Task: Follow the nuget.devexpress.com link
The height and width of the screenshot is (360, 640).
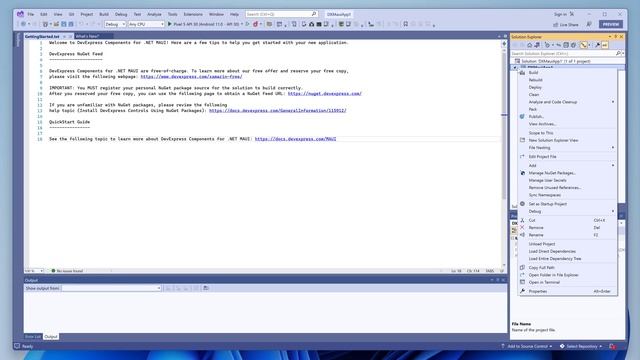Action: [324, 93]
